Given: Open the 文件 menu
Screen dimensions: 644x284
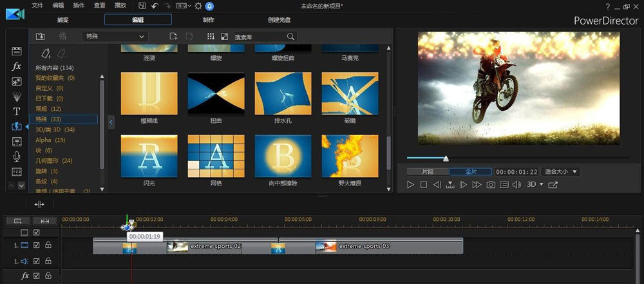Looking at the screenshot, I should [x=38, y=6].
